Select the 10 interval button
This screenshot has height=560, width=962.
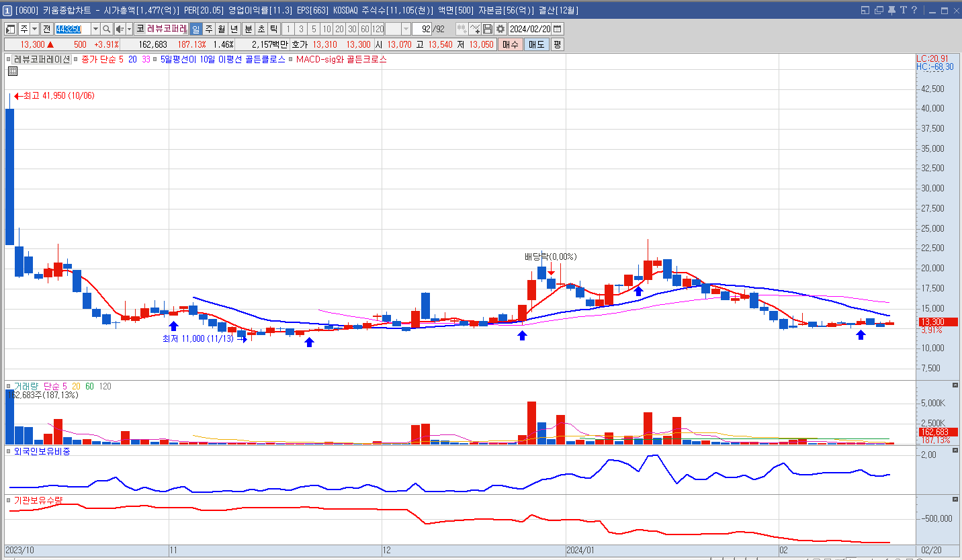(326, 29)
